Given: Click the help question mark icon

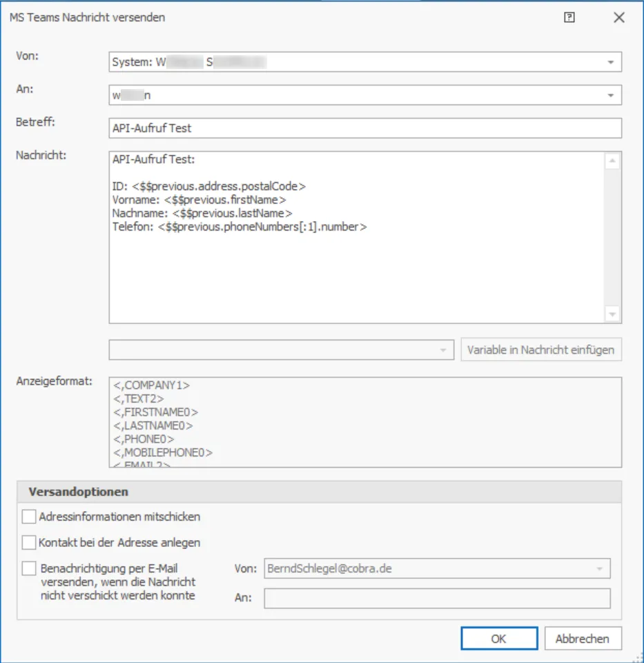Looking at the screenshot, I should tap(569, 17).
